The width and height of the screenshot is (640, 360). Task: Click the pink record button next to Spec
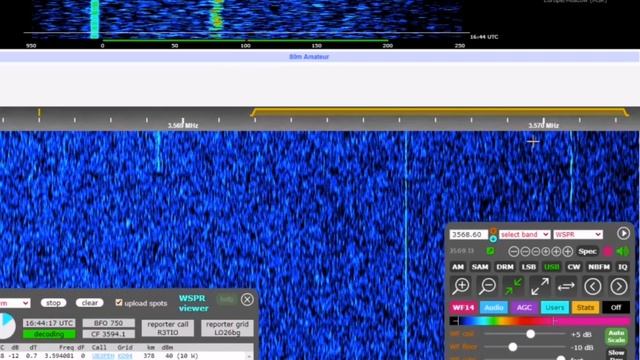608,251
